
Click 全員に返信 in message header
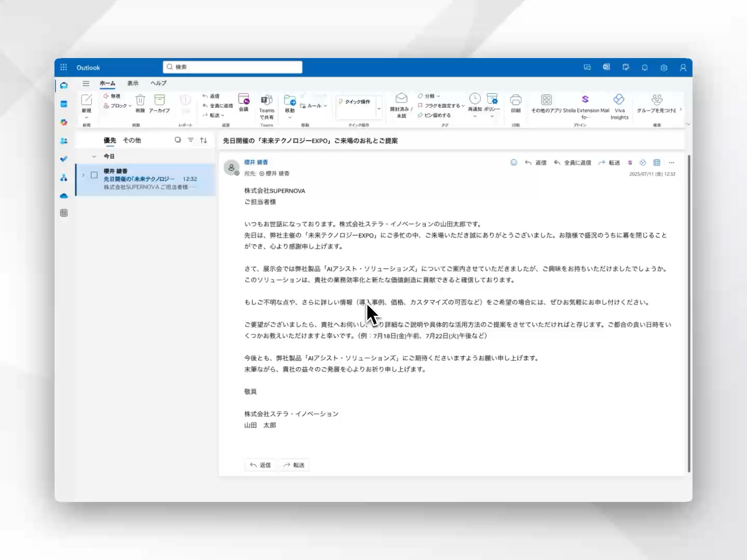[572, 162]
